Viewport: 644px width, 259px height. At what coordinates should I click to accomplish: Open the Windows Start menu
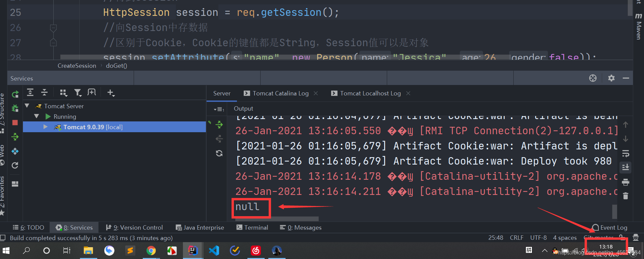pyautogui.click(x=6, y=251)
